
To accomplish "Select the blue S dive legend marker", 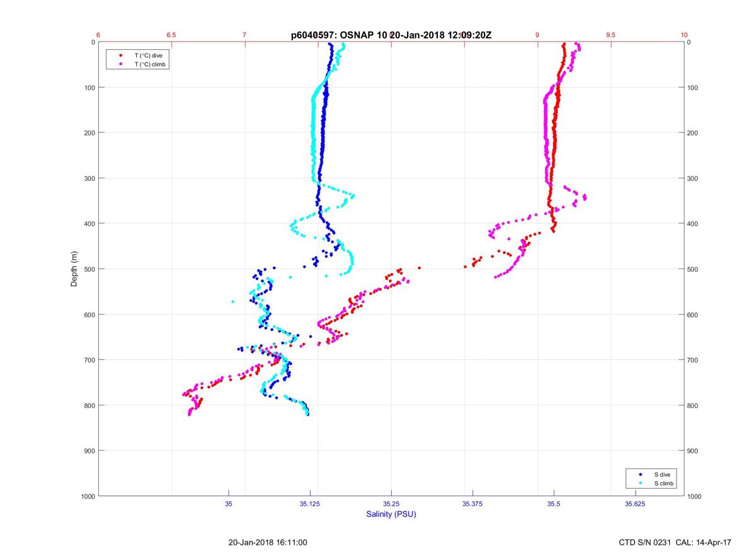I will click(x=640, y=474).
